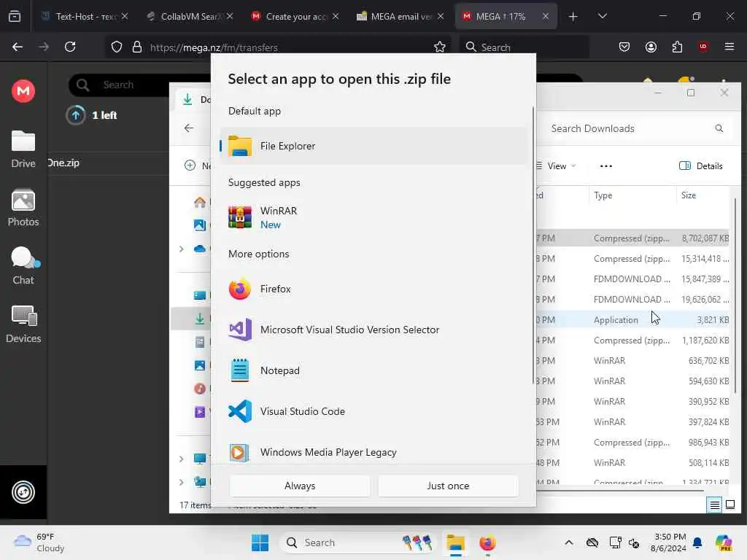
Task: Switch Explorer to large thumbnails view
Action: 729,505
